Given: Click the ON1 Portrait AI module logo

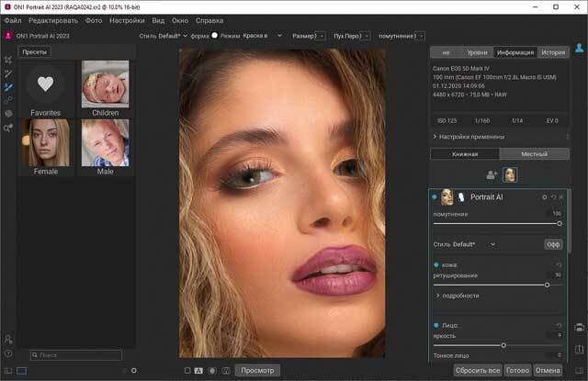Looking at the screenshot, I should click(x=8, y=36).
